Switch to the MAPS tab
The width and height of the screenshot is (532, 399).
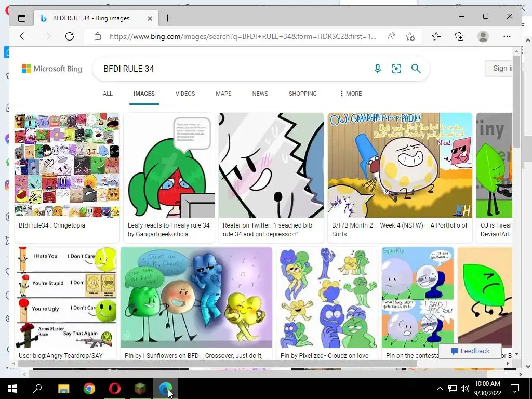tap(223, 94)
